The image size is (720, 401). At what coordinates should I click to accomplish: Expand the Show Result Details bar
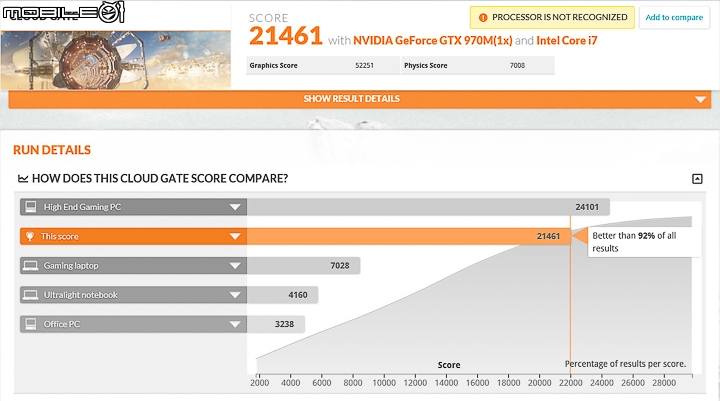pos(360,99)
